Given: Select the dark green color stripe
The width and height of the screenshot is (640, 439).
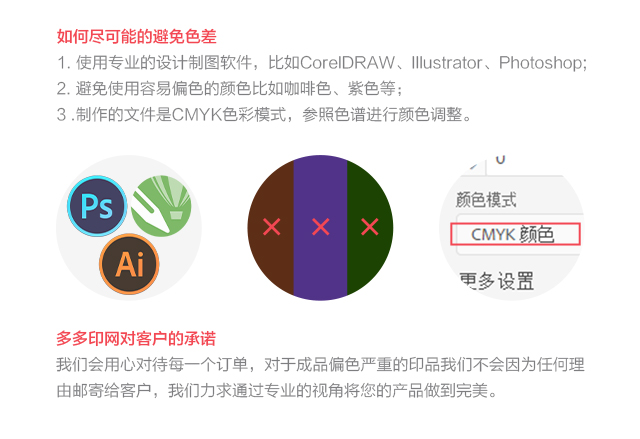Looking at the screenshot, I should [x=370, y=228].
